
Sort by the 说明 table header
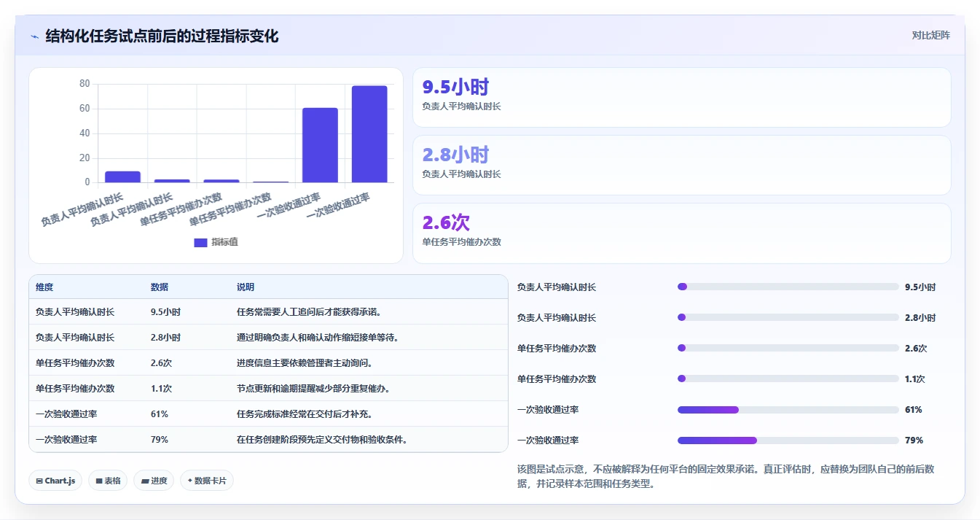(x=246, y=287)
